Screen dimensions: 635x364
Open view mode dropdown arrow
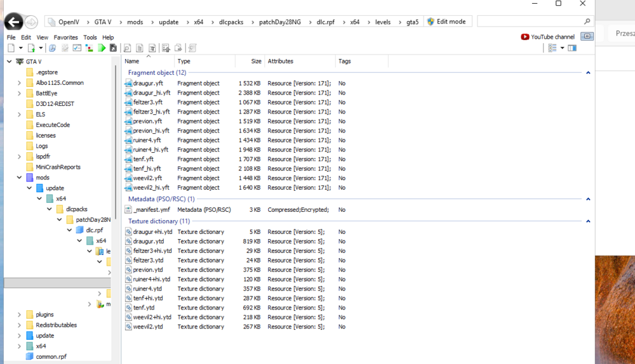coord(562,48)
